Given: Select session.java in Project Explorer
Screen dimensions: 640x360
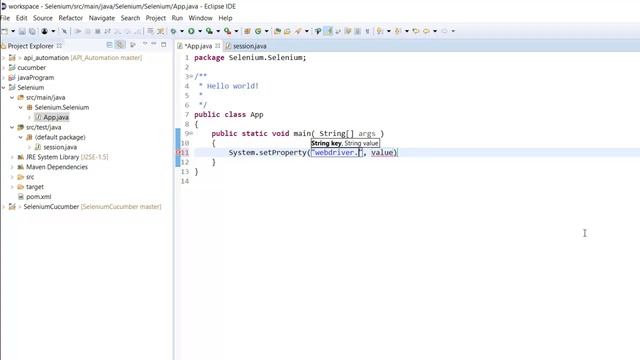Looking at the screenshot, I should click(x=60, y=147).
